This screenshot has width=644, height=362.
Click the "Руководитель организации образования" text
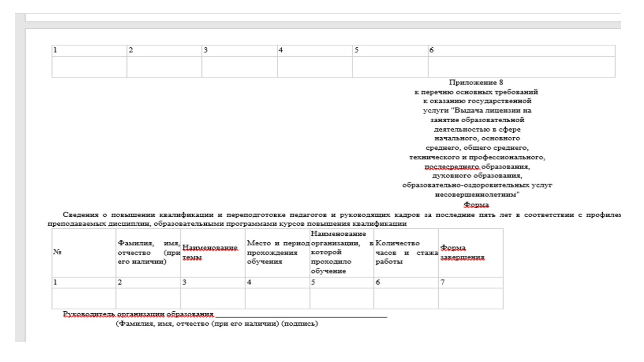click(x=138, y=314)
